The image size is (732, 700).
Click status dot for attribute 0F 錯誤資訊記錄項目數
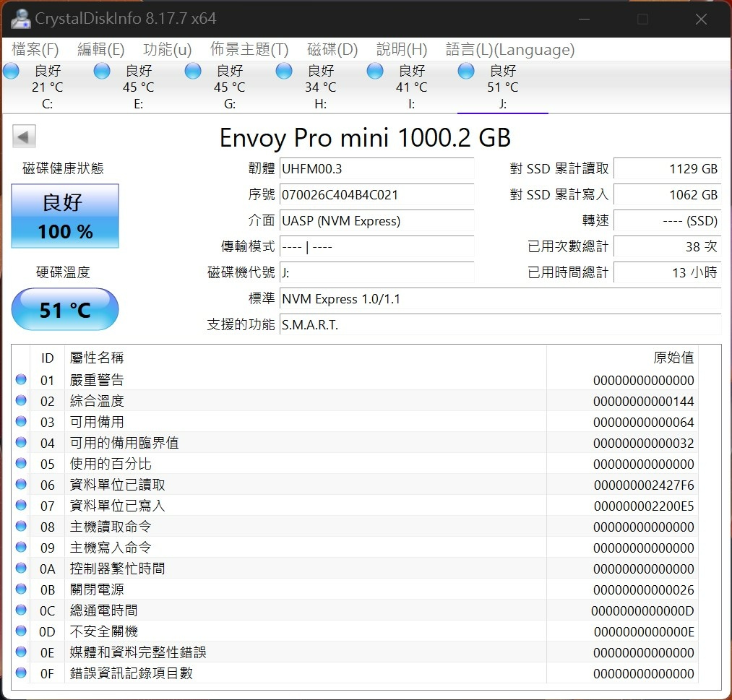(21, 673)
